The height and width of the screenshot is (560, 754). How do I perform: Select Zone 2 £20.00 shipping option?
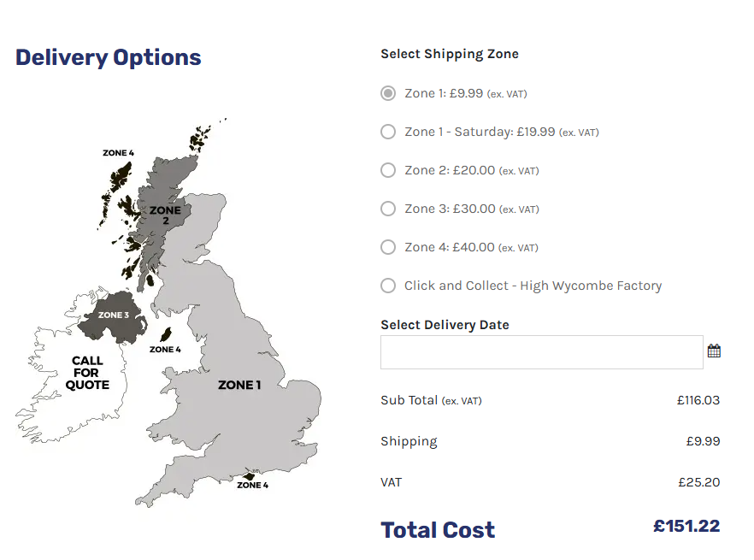(x=388, y=170)
